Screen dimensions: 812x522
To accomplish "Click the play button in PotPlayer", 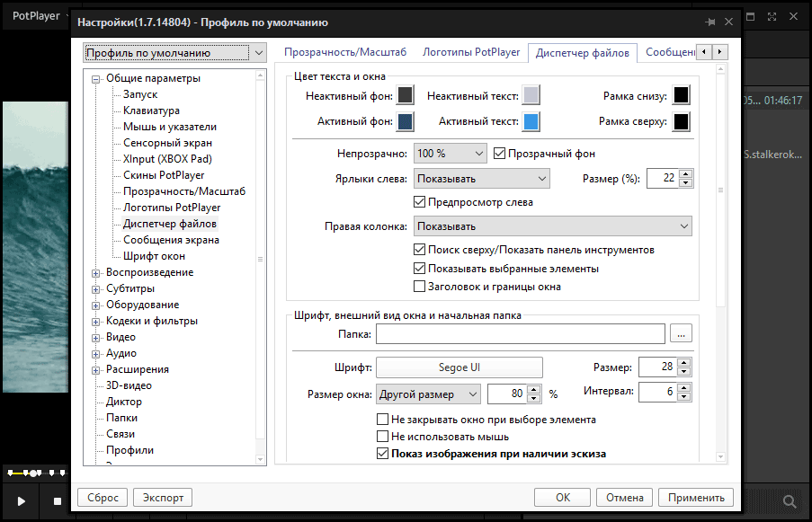I will [22, 500].
